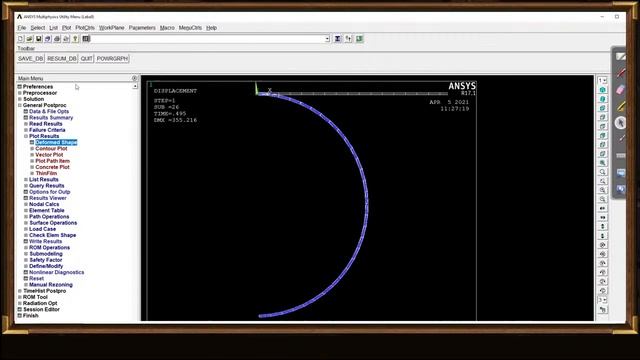This screenshot has height=360, width=640.
Task: Select Oblique View cube icon
Action: [x=602, y=99]
